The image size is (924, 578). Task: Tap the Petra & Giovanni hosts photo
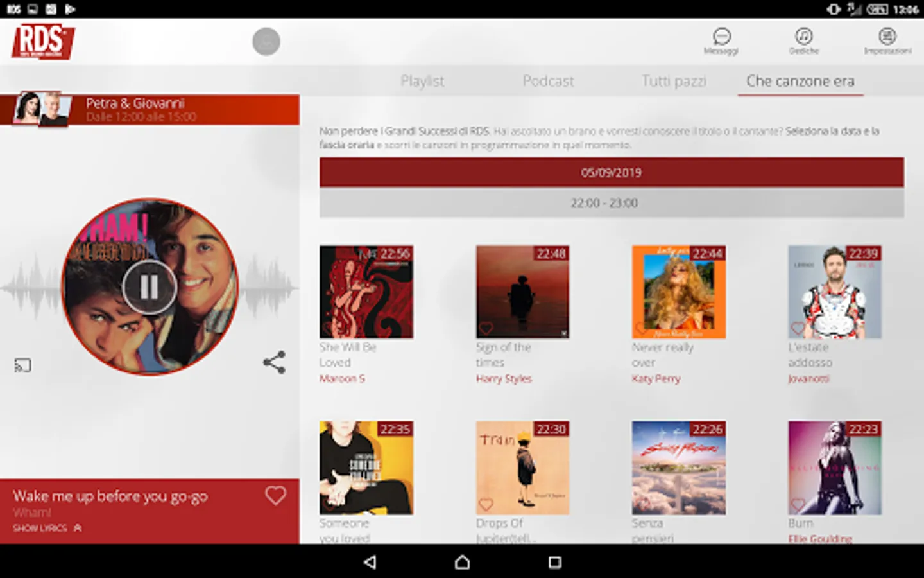click(x=42, y=109)
